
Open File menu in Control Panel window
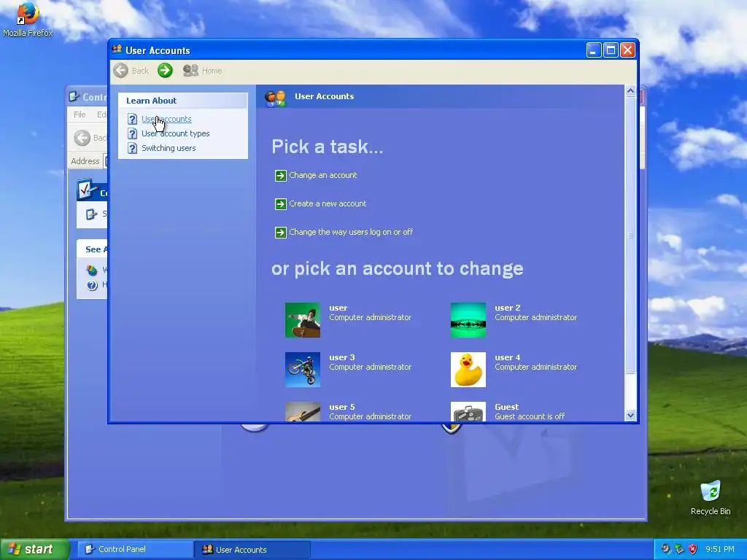click(80, 114)
